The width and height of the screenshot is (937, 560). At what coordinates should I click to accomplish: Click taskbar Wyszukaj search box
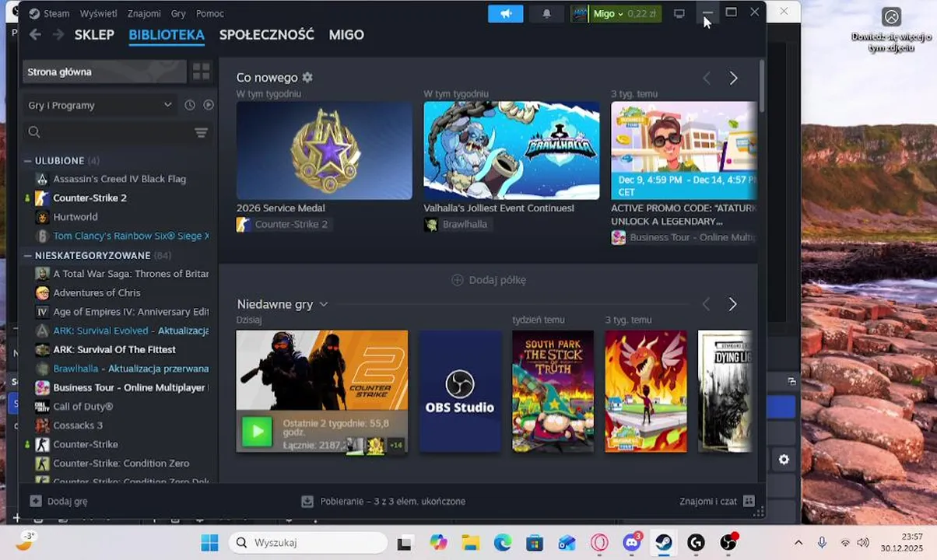[x=309, y=543]
